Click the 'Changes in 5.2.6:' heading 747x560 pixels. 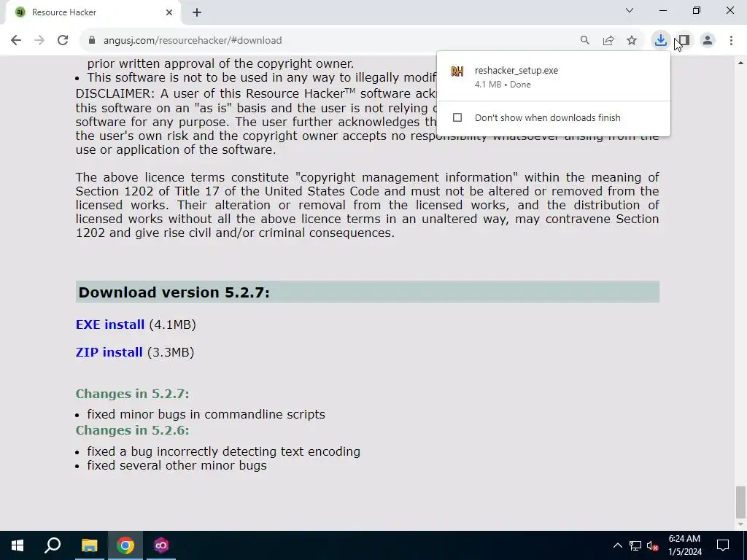tap(133, 430)
